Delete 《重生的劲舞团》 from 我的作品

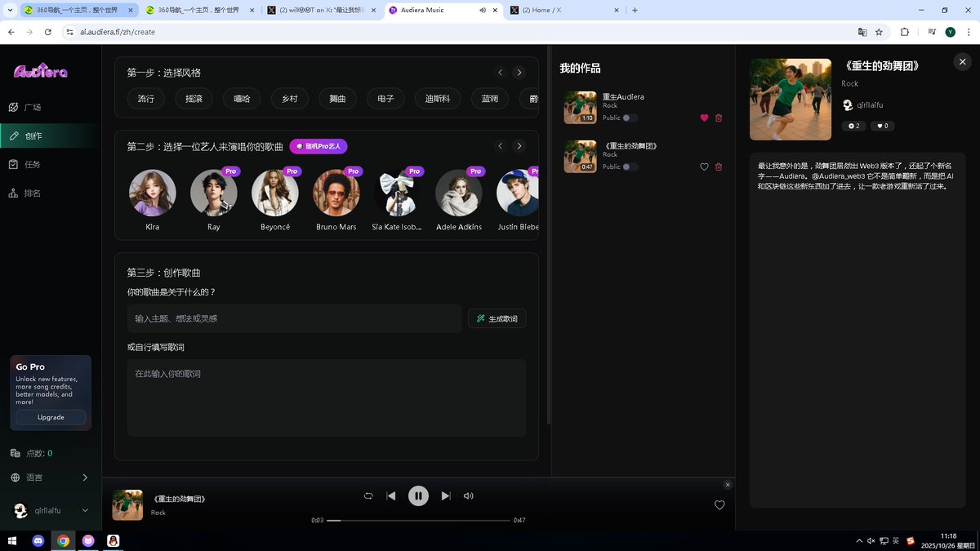[719, 167]
